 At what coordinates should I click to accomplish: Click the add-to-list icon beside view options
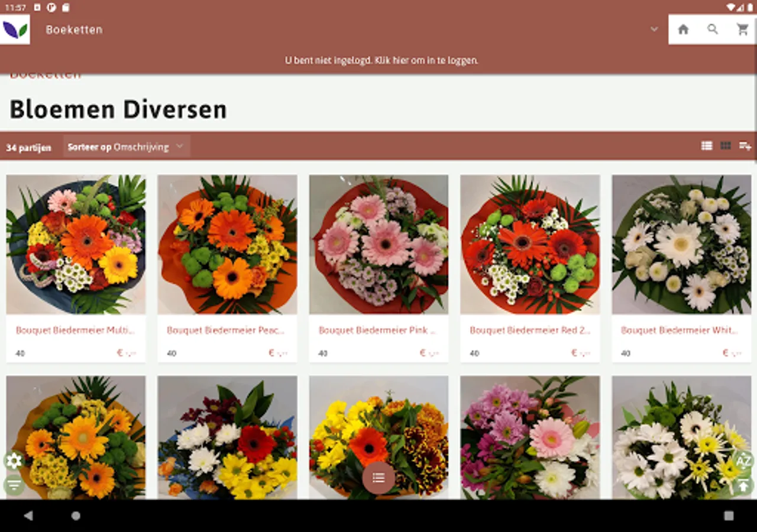click(745, 146)
